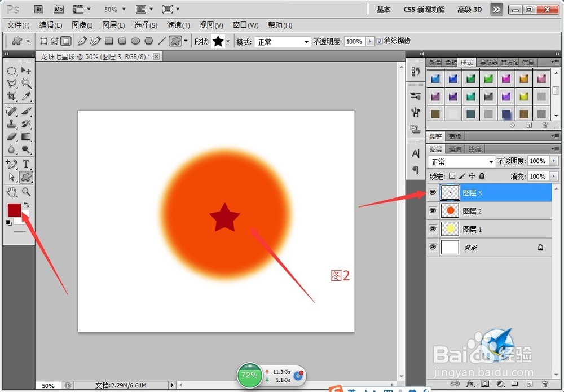This screenshot has height=392, width=564.
Task: Open the layer fill slider arrow
Action: pyautogui.click(x=554, y=176)
